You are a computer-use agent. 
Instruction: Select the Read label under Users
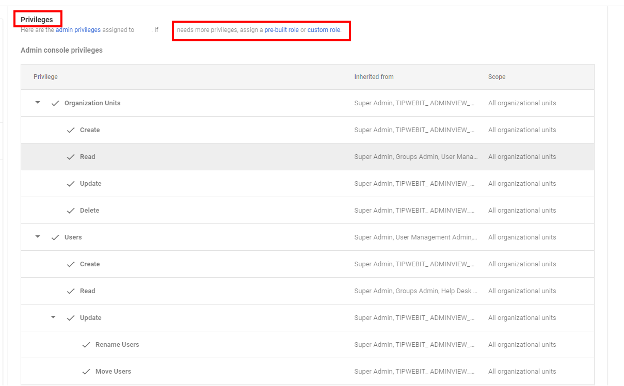(x=88, y=291)
